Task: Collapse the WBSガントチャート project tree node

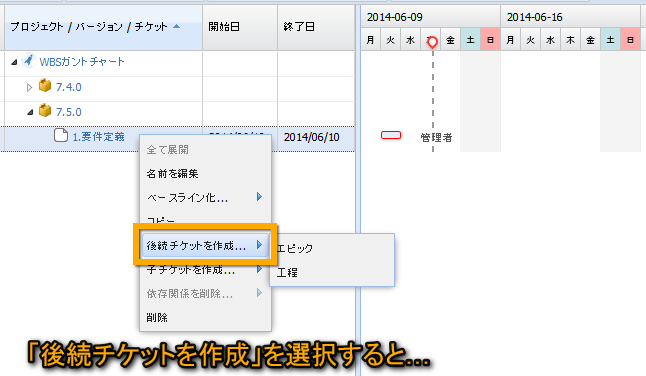Action: point(14,62)
